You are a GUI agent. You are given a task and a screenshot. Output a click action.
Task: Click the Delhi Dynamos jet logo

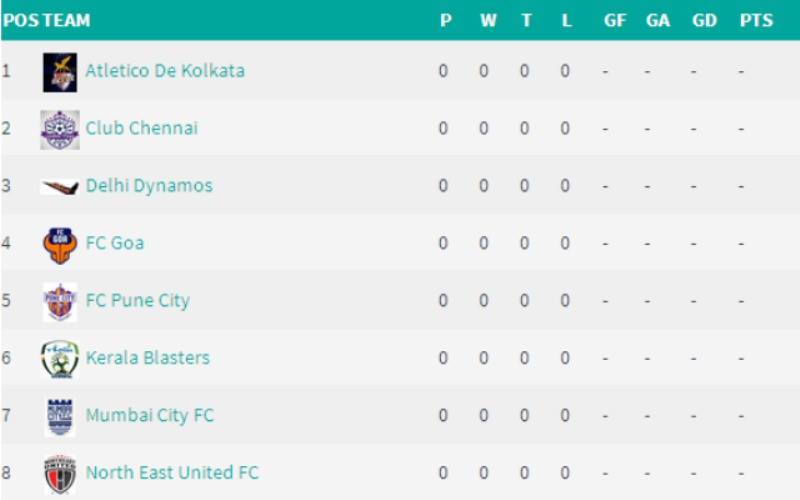[60, 187]
